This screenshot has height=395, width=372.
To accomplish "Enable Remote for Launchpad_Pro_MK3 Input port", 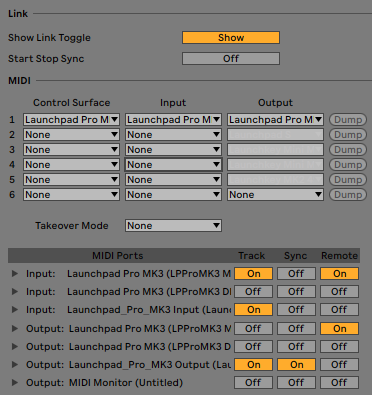I will (x=339, y=310).
